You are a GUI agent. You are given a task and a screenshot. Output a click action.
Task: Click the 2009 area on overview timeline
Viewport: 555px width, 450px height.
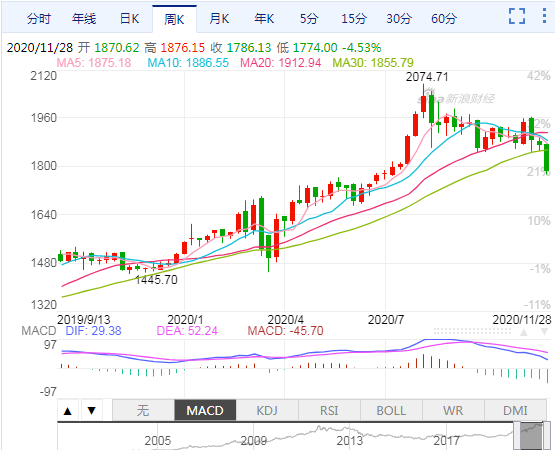pos(254,440)
